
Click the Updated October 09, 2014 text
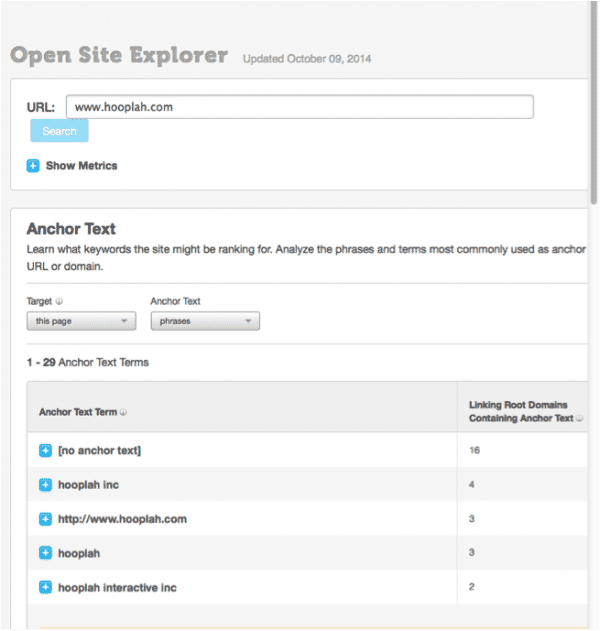coord(307,59)
